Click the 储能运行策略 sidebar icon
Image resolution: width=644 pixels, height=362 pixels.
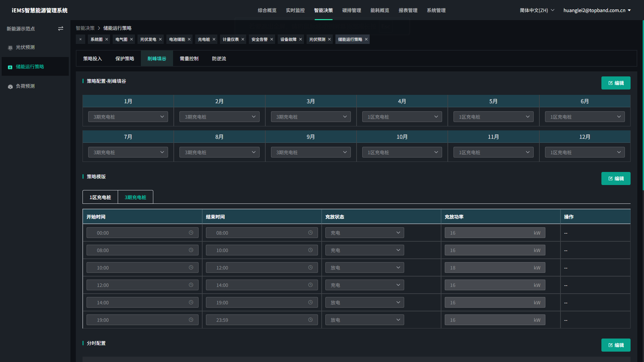click(x=9, y=67)
